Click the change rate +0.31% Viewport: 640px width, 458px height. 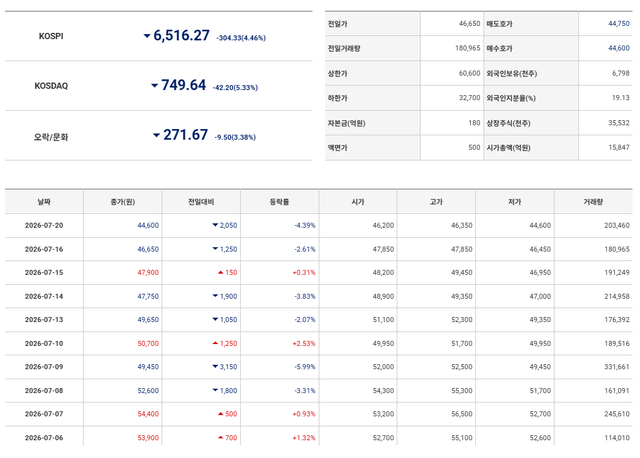click(x=304, y=273)
